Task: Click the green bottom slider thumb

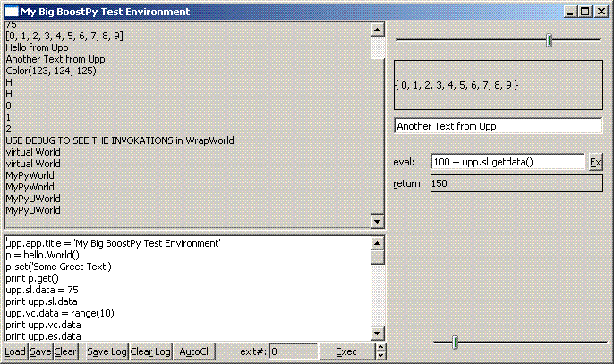Action: pyautogui.click(x=456, y=343)
